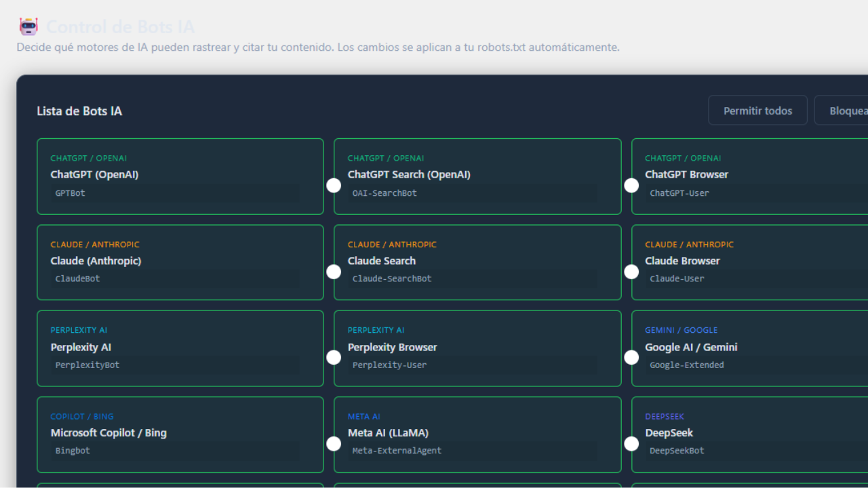Image resolution: width=868 pixels, height=488 pixels.
Task: Toggle the white knob left of DeepSeek
Action: [x=631, y=444]
